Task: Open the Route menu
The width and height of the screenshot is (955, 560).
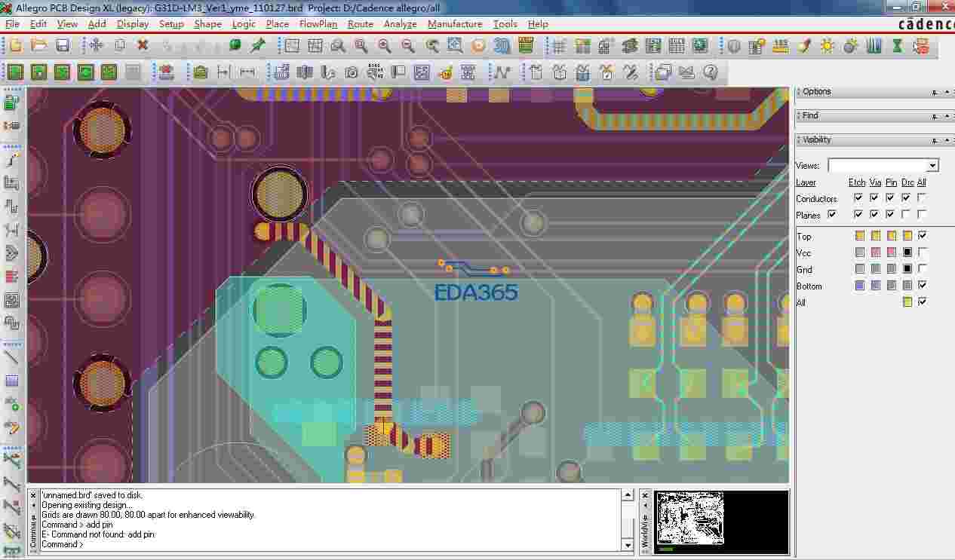Action: tap(360, 24)
